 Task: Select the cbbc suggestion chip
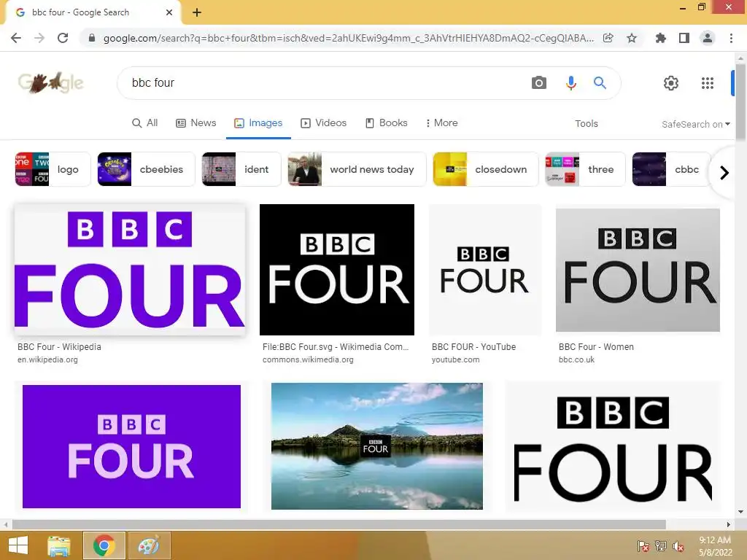[x=671, y=169]
